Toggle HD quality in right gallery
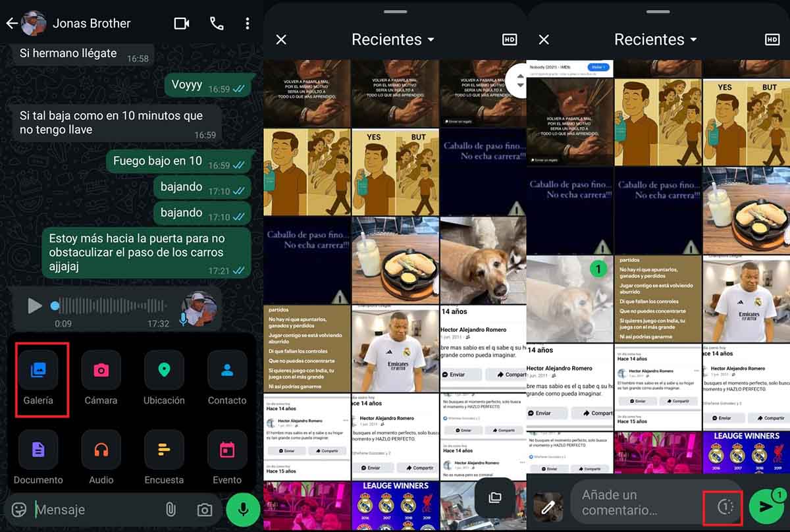 tap(772, 40)
